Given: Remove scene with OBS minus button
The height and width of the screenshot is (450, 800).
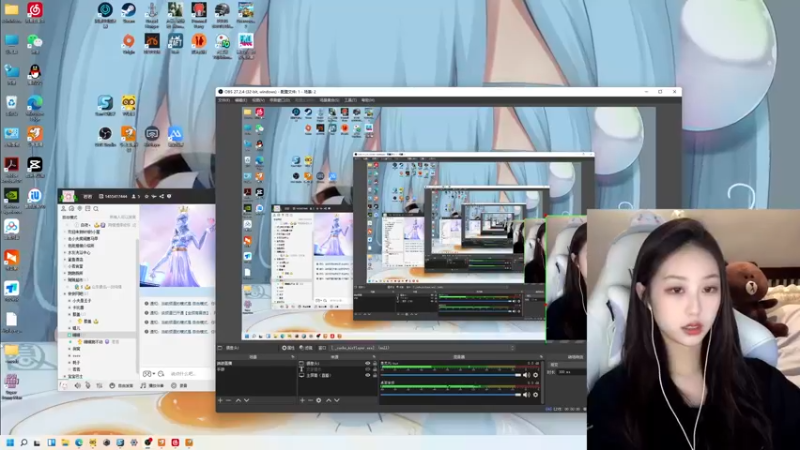Looking at the screenshot, I should click(x=228, y=401).
